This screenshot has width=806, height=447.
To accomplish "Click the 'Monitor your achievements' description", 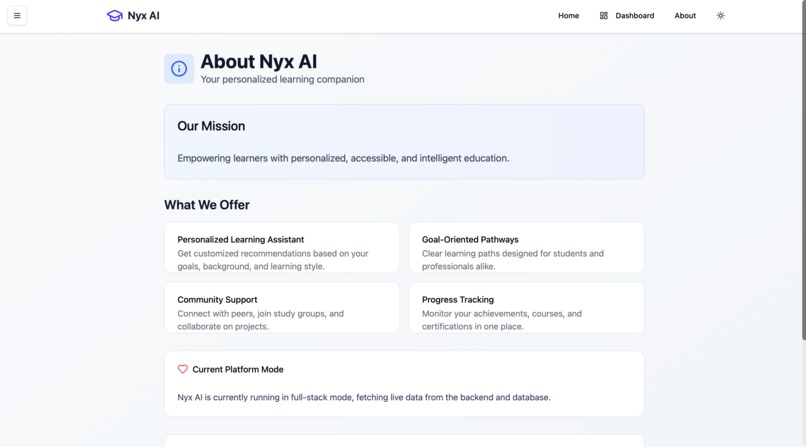I will (x=502, y=320).
